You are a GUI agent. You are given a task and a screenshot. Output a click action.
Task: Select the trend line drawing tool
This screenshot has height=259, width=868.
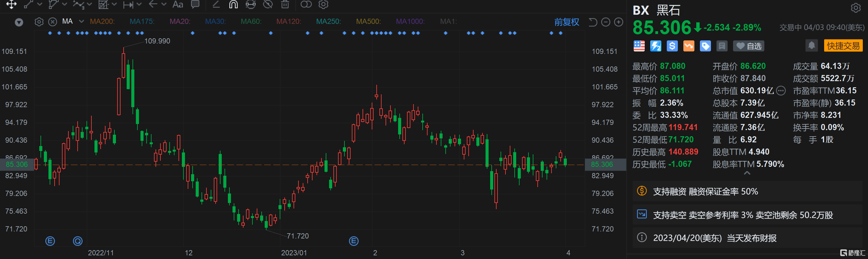(28, 4)
